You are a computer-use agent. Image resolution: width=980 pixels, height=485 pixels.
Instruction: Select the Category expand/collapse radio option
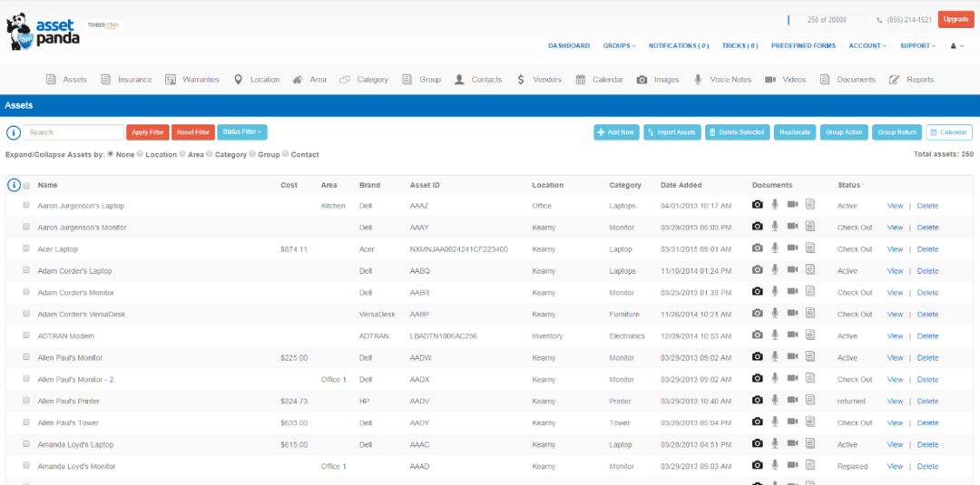coord(210,154)
